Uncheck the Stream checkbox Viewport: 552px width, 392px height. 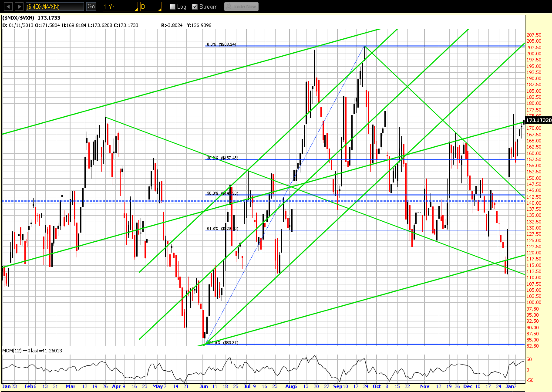pyautogui.click(x=195, y=7)
